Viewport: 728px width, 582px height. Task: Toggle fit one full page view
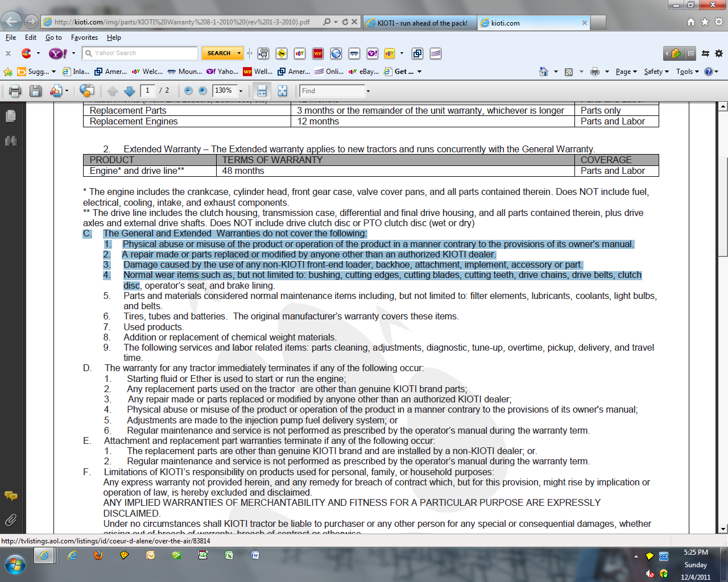tap(283, 91)
